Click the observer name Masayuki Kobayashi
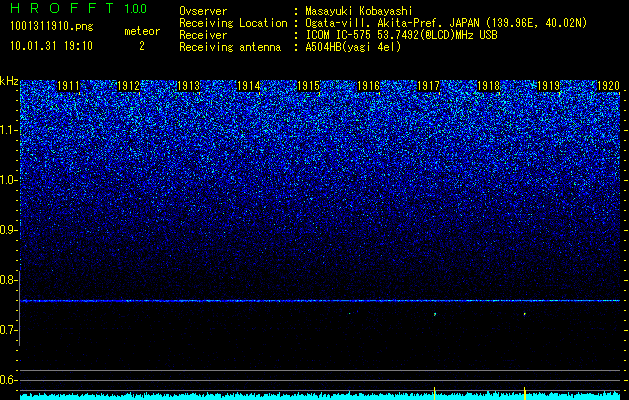Screen dimensions: 629x400 click(359, 11)
